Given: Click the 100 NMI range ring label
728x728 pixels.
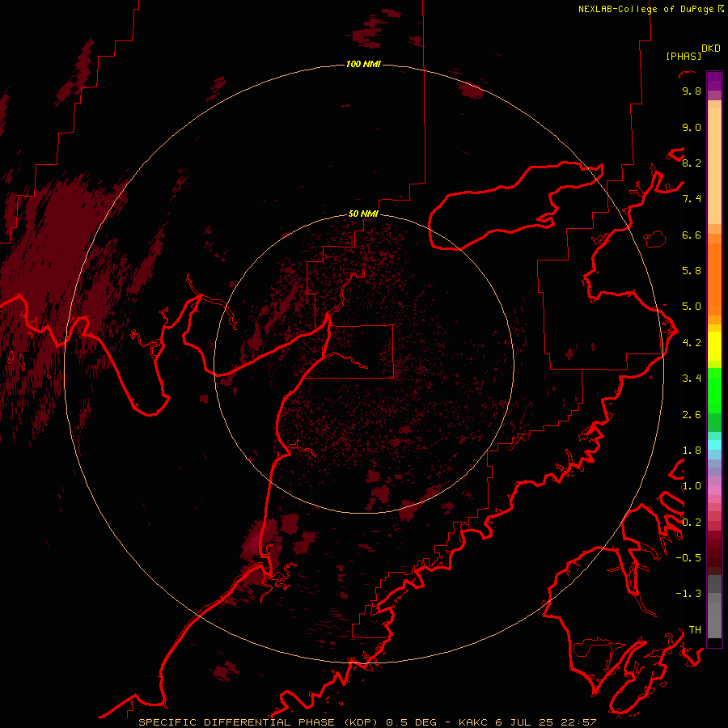Looking at the screenshot, I should point(363,64).
